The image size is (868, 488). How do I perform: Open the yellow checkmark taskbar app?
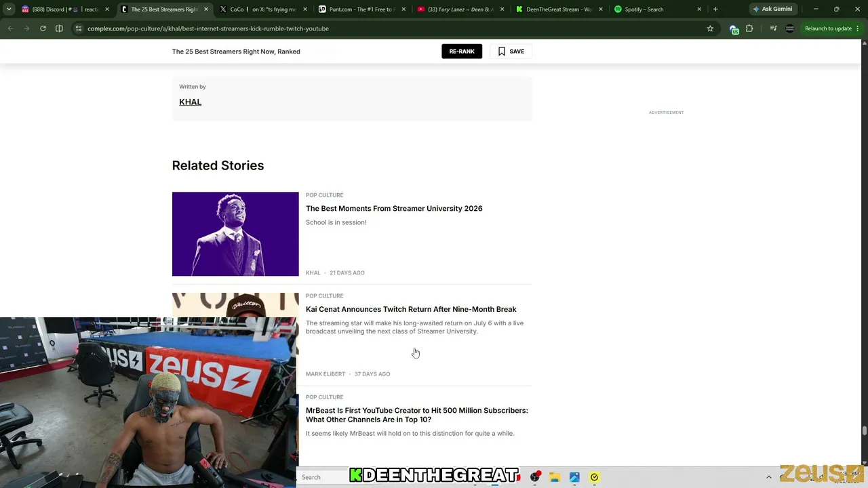(x=594, y=477)
